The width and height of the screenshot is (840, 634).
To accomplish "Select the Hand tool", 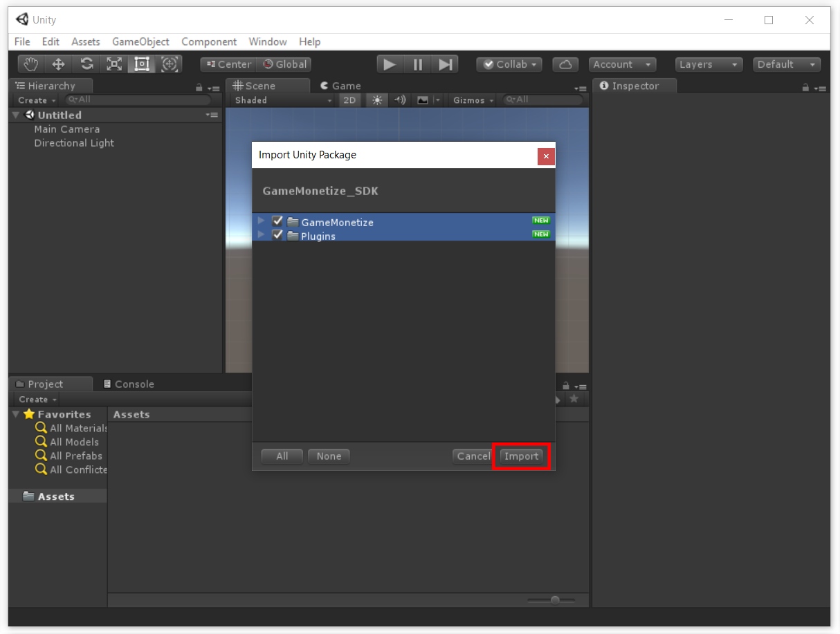I will point(30,64).
